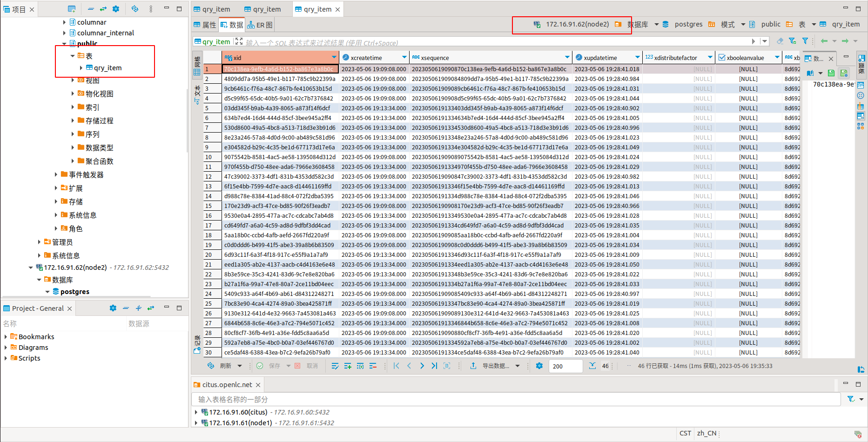Click the link with editor arrows icon
Image resolution: width=868 pixels, height=442 pixels.
103,9
